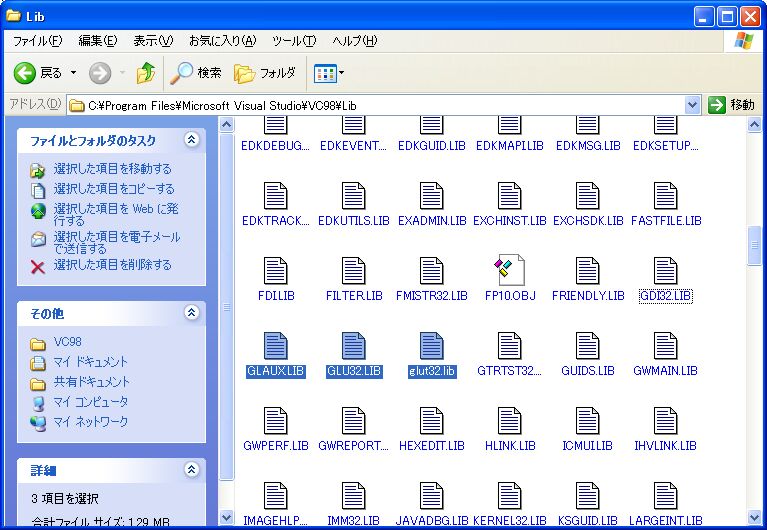Select the EDKUTILS.LIB file icon

tap(353, 196)
